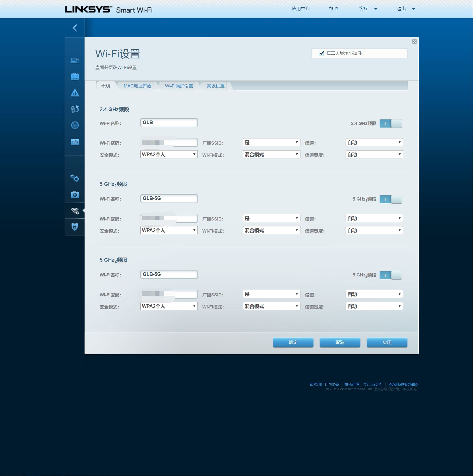Switch to the 高级设置 tab

215,86
